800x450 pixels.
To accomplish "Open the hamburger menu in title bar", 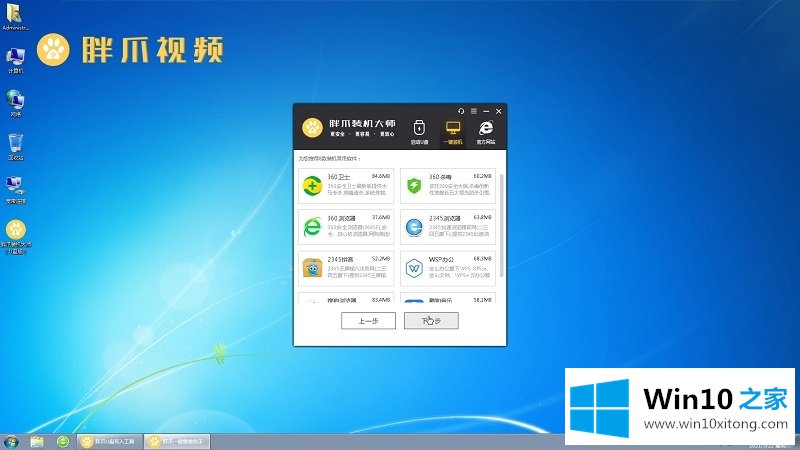I will tap(473, 111).
